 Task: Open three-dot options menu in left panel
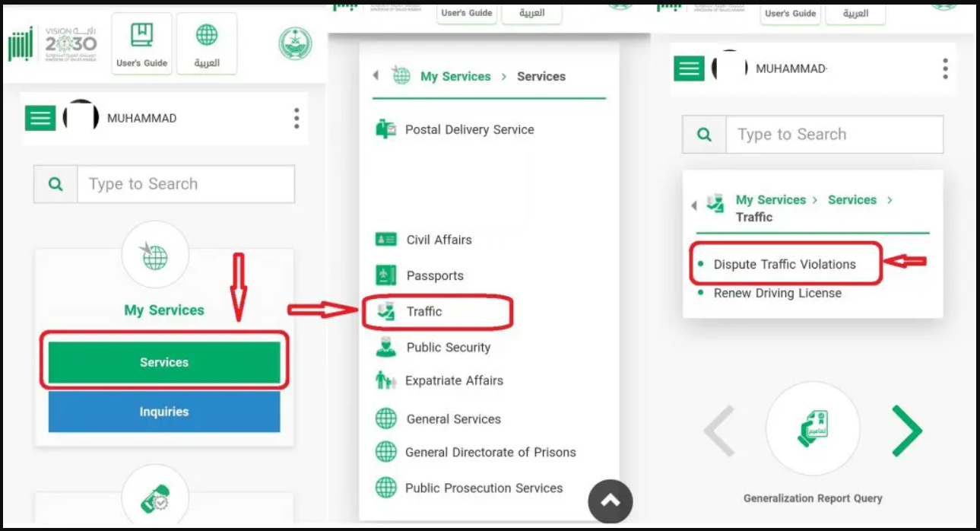click(297, 118)
